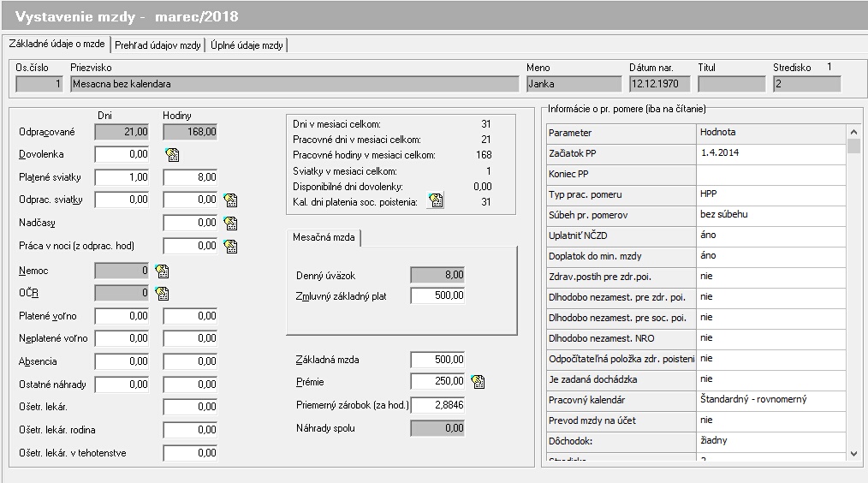The width and height of the screenshot is (868, 483).
Task: Select the Je zadaná dochádzka row label
Action: [621, 379]
